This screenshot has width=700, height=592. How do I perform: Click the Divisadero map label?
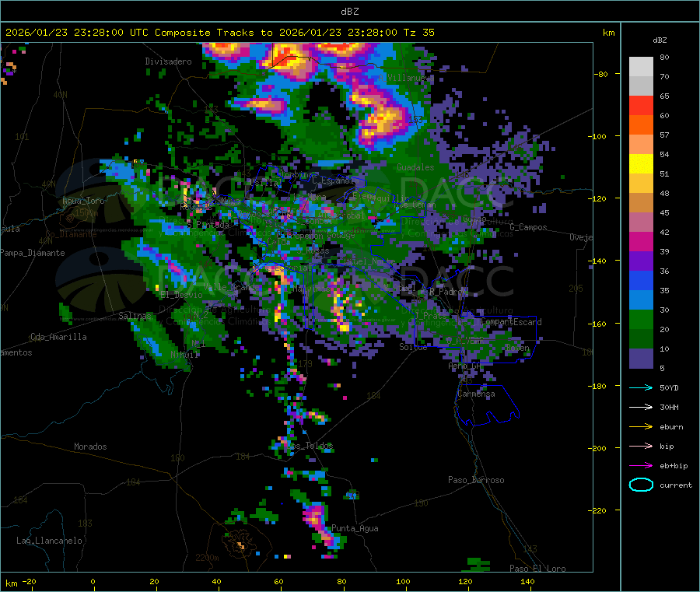[168, 61]
